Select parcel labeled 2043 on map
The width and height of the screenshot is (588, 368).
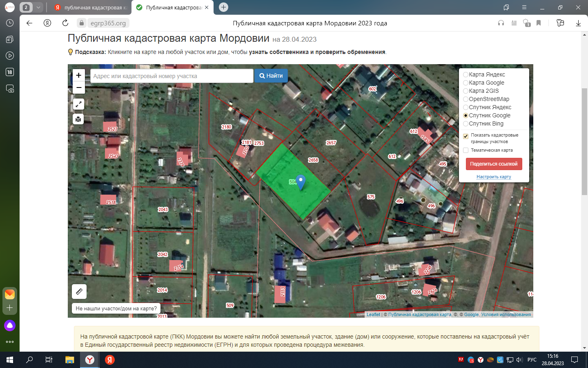coord(163,209)
